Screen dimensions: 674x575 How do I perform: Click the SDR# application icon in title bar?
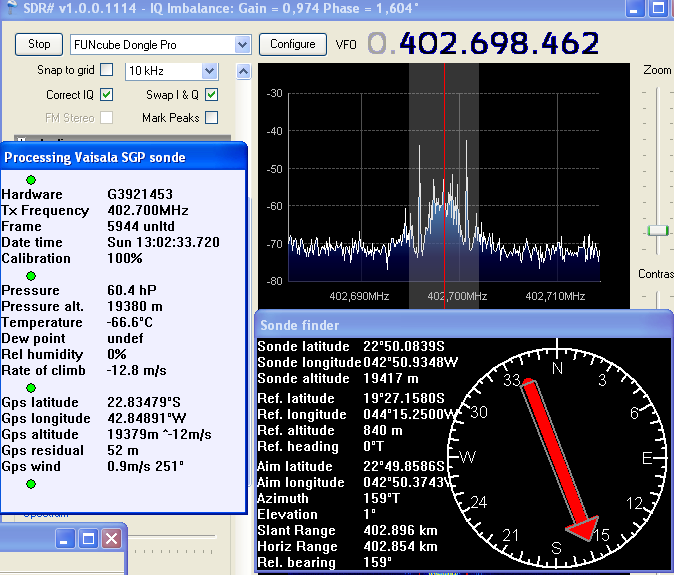tap(10, 7)
